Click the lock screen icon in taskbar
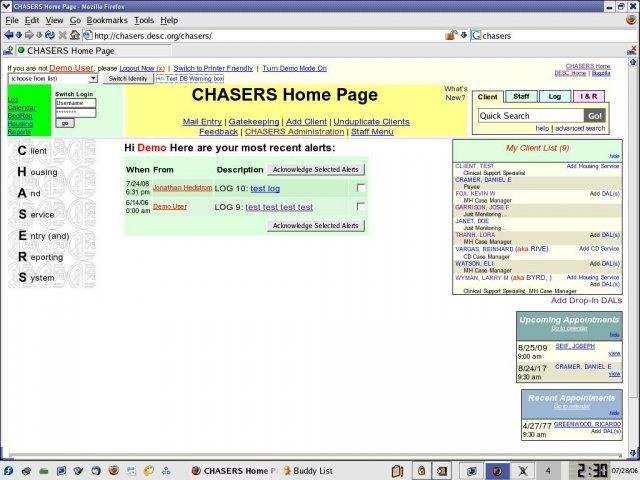 coord(421,471)
